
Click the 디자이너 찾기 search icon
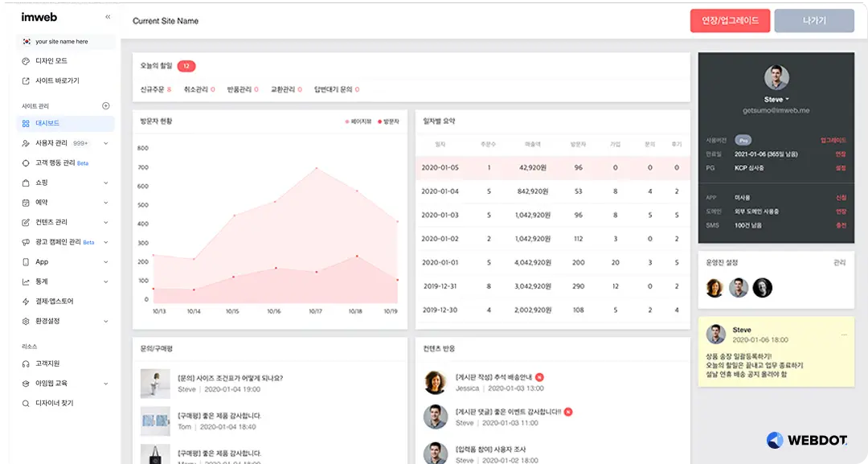click(26, 403)
